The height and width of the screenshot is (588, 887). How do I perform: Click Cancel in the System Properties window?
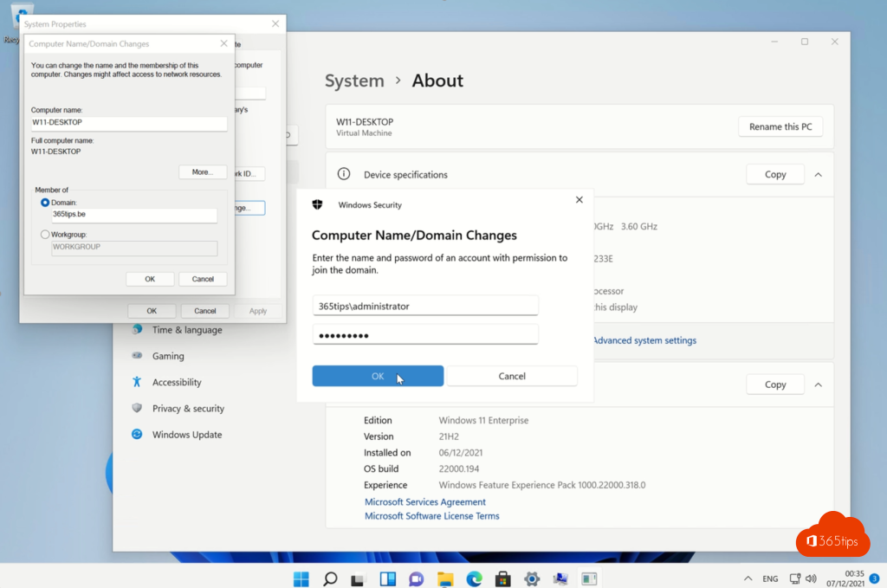pyautogui.click(x=204, y=311)
